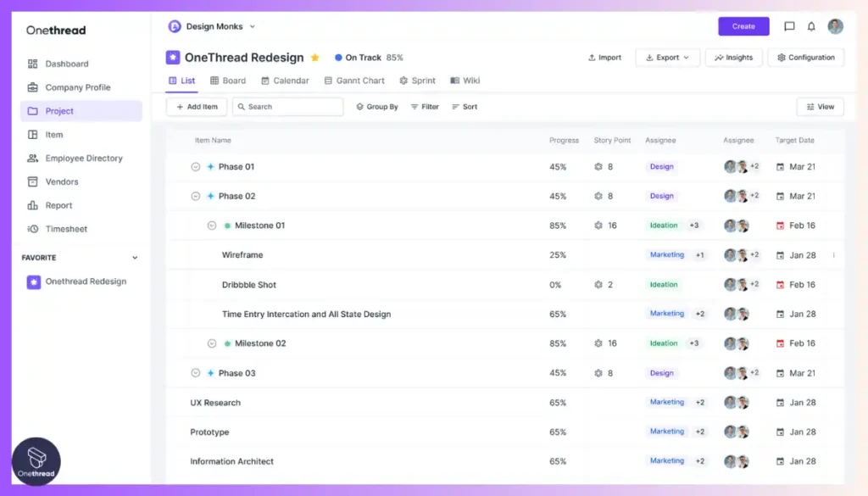
Task: Open the Sort options
Action: coord(465,107)
